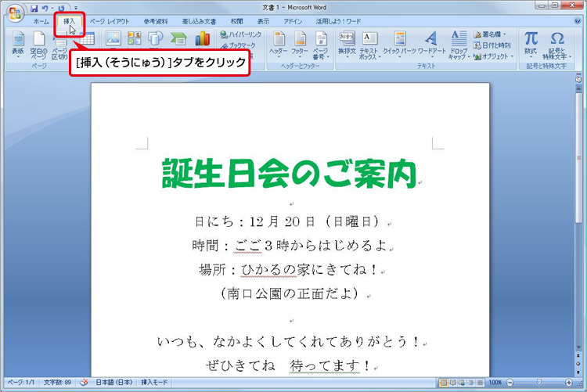
Task: Open Undo history dropdown arrow
Action: (x=52, y=8)
